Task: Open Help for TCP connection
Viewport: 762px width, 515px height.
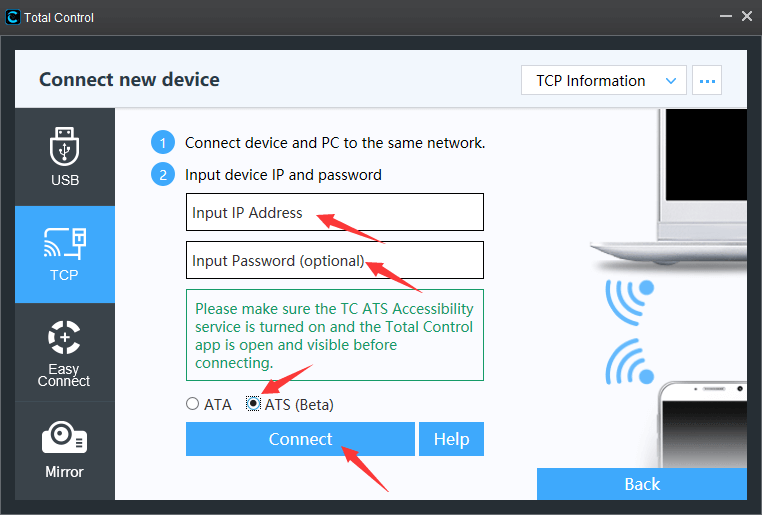Action: coord(451,439)
